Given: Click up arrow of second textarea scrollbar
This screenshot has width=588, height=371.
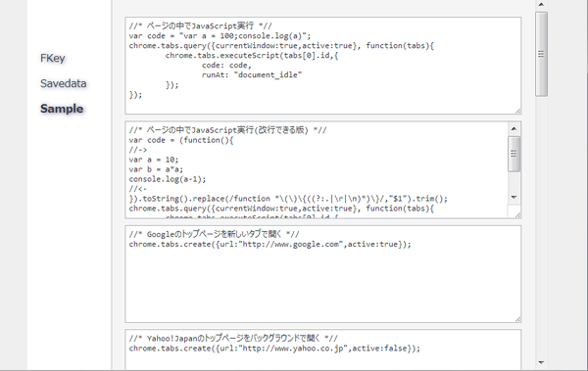Looking at the screenshot, I should click(x=514, y=128).
